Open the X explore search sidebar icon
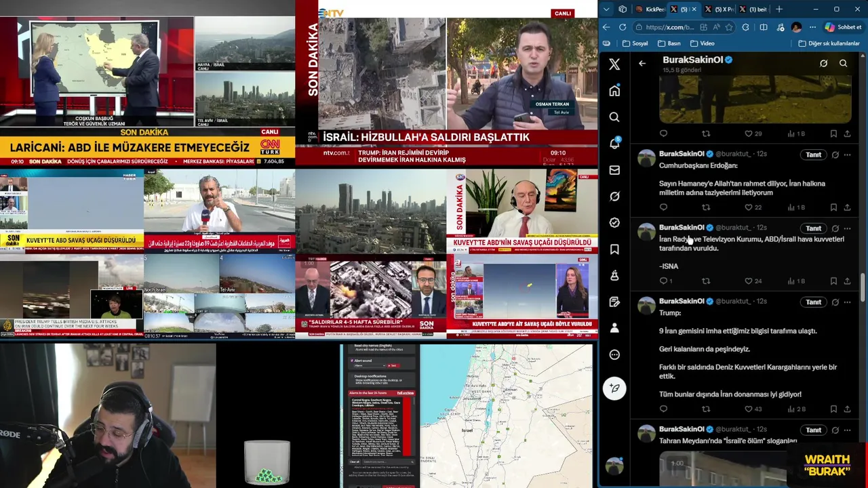This screenshot has height=488, width=868. click(614, 117)
